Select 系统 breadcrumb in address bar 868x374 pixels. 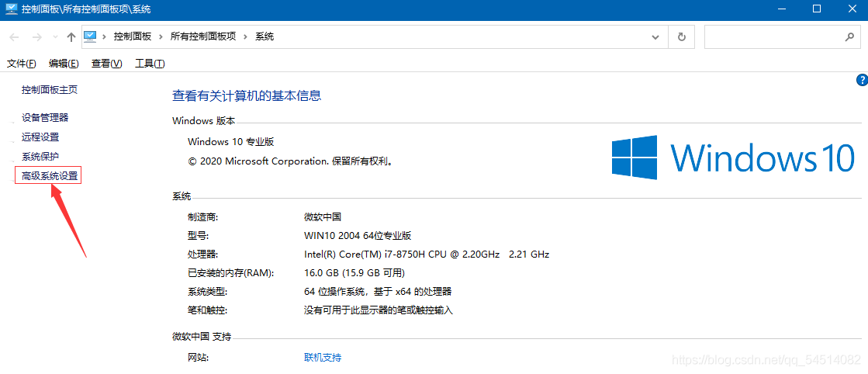click(265, 36)
